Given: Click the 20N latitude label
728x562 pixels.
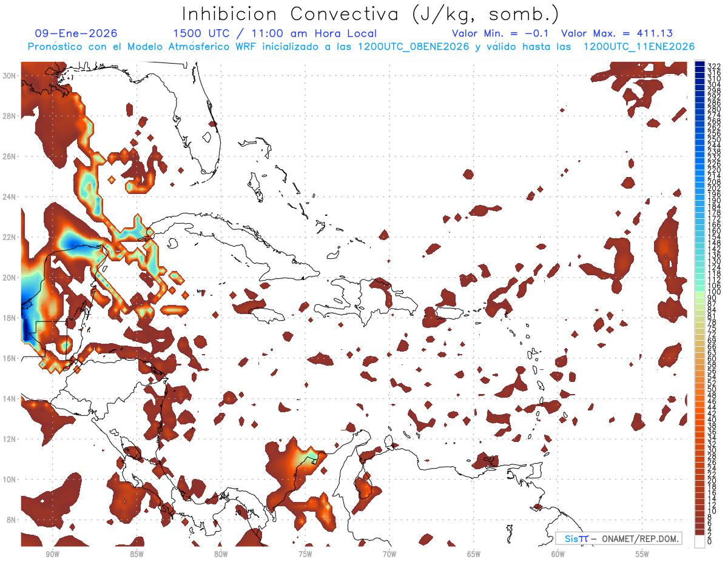Looking at the screenshot, I should tap(10, 278).
